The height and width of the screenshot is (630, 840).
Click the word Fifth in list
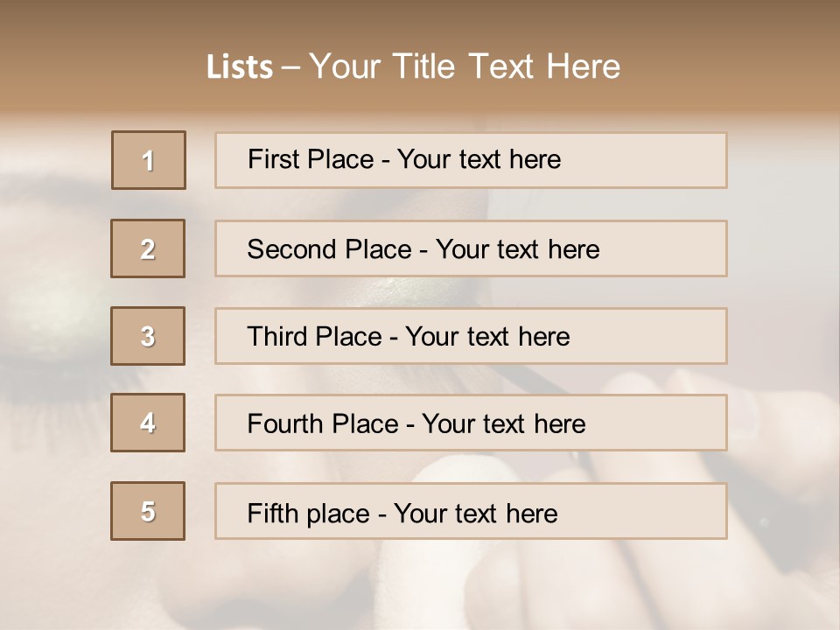pos(274,513)
